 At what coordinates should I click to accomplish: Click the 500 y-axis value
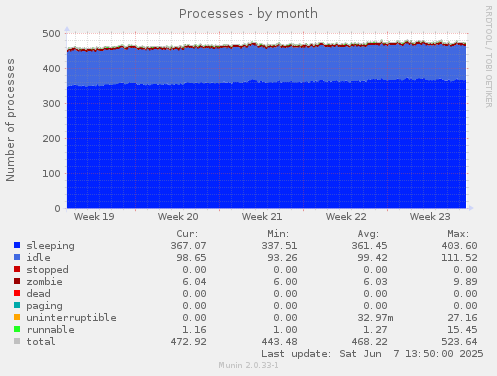[51, 34]
